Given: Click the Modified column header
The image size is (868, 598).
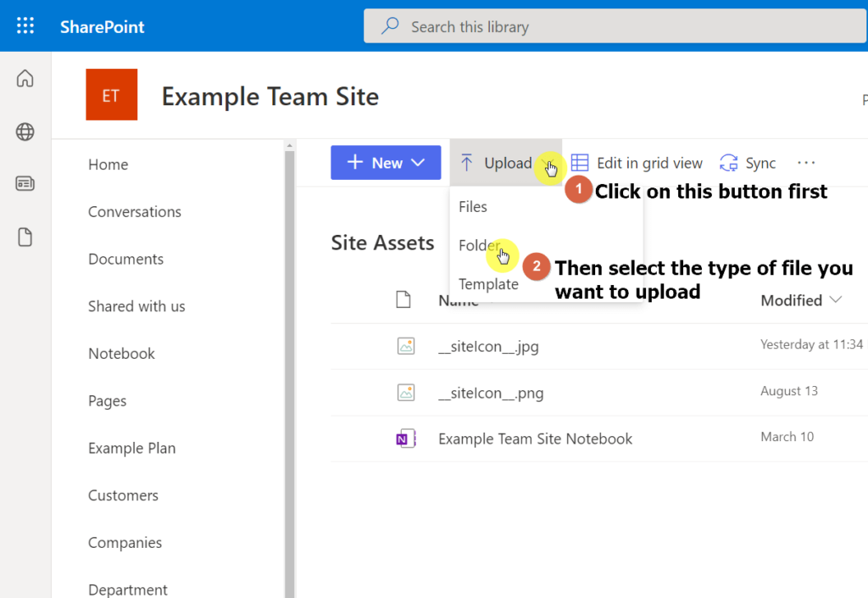Looking at the screenshot, I should point(791,300).
